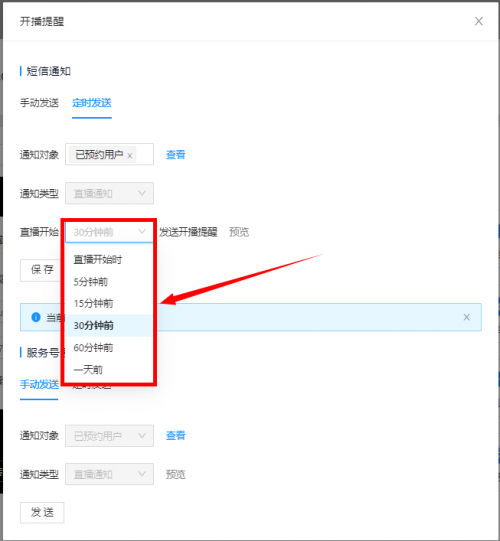Viewport: 500px width, 541px height.
Task: Open the lower 通知类型 直播通知 dropdown
Action: 109,474
